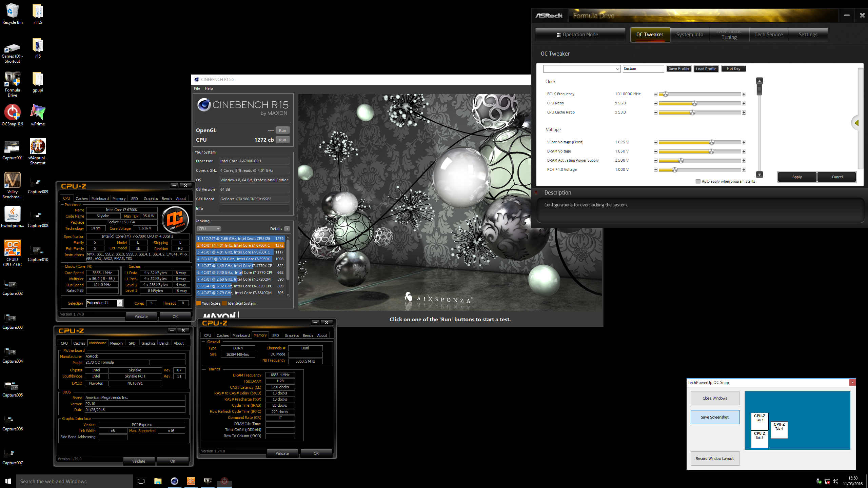Open the Operation Mode menu
Screen dimensions: 868x488
point(580,35)
